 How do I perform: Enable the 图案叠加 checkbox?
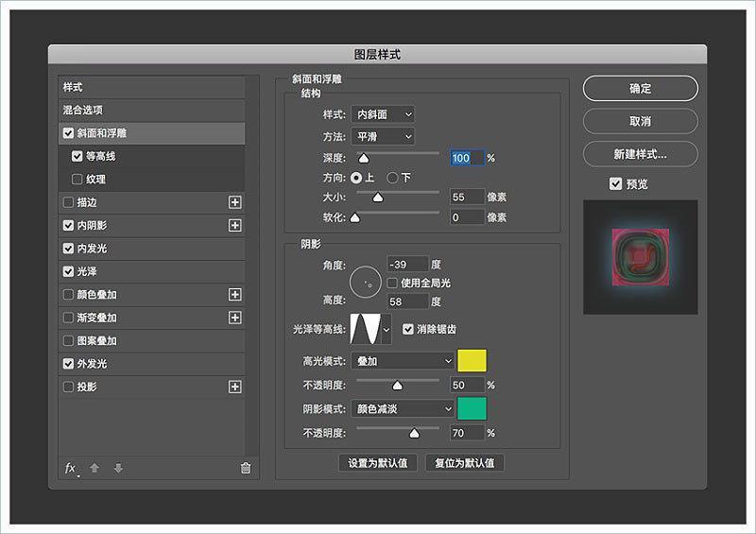[x=68, y=340]
